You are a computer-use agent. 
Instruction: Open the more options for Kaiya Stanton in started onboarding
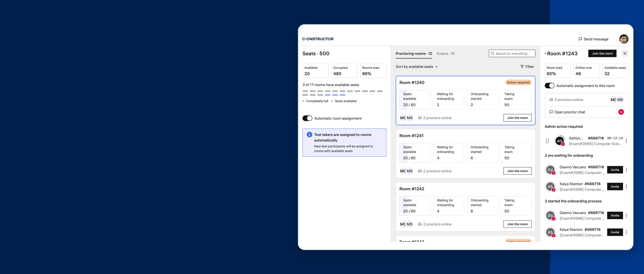(x=626, y=232)
